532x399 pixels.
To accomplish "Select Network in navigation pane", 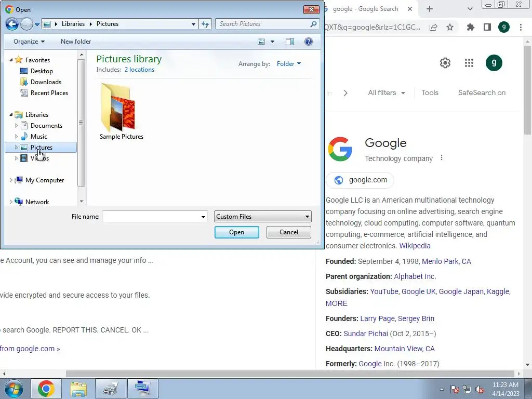I will coord(37,202).
